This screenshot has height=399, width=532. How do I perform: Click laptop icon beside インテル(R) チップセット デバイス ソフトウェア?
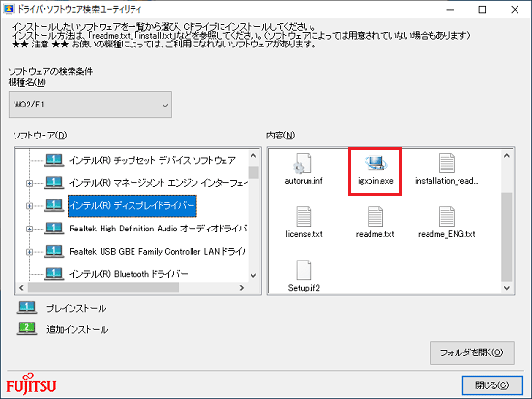54,160
